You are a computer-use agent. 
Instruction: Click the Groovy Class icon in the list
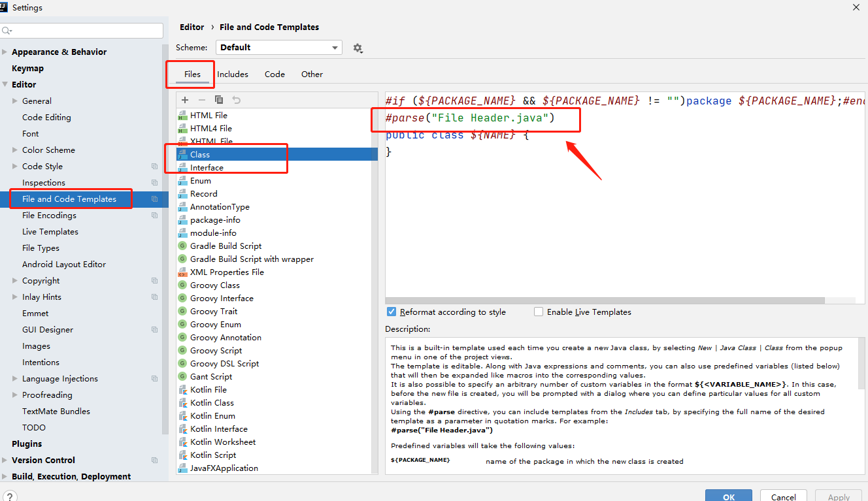(183, 285)
